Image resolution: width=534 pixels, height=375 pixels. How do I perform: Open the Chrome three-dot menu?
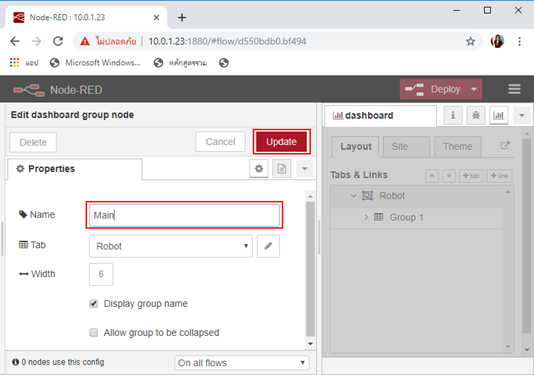pos(519,42)
